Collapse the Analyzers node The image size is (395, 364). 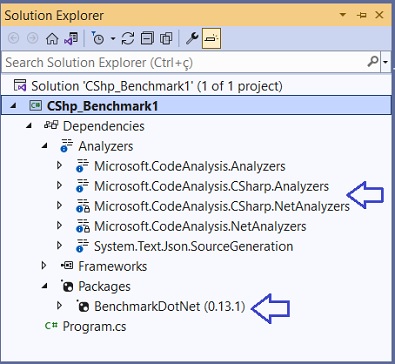pyautogui.click(x=44, y=146)
